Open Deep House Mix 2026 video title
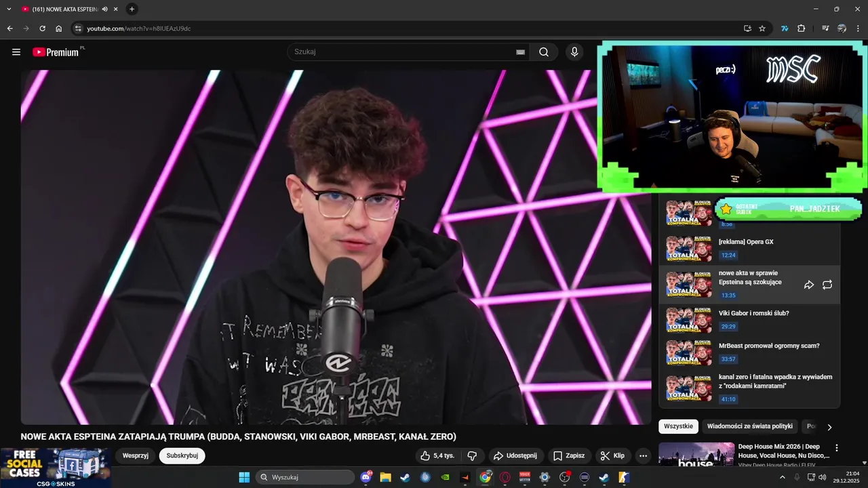868x488 pixels. [x=783, y=451]
